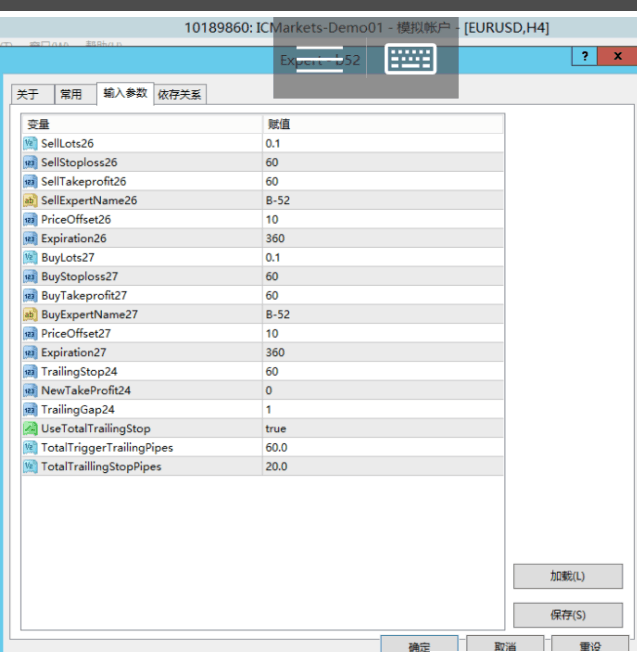The image size is (637, 652).
Task: Click the BuyExpertName27 string-type icon
Action: click(30, 315)
